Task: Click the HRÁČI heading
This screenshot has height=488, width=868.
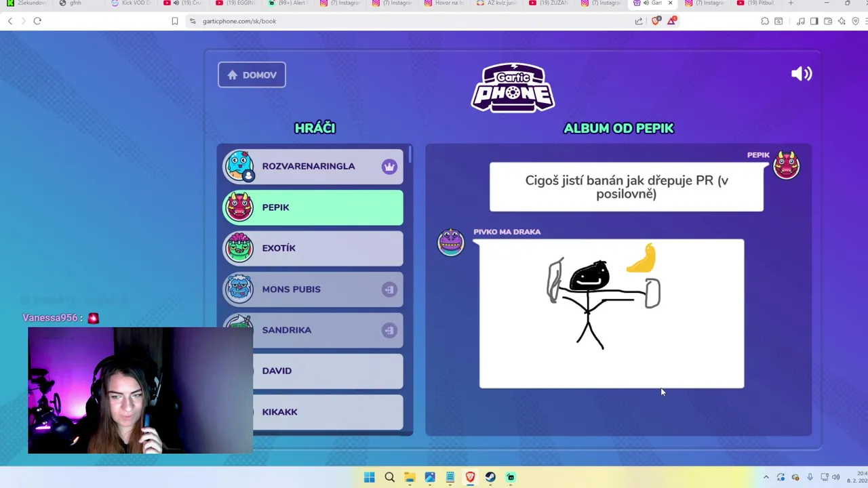Action: [315, 128]
